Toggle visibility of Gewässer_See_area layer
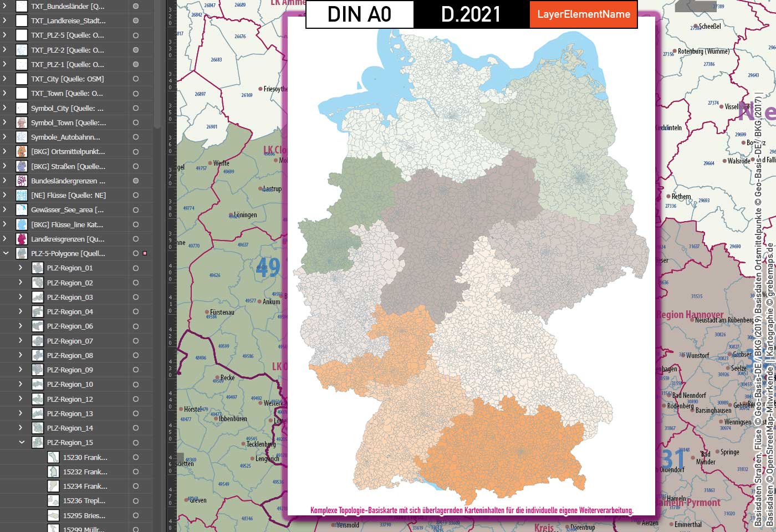This screenshot has height=532, width=776. tap(136, 209)
